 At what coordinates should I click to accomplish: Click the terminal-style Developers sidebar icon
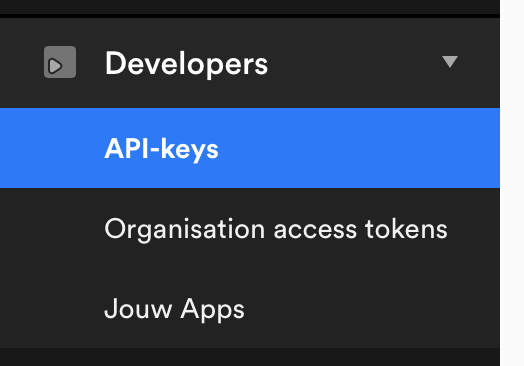(60, 62)
